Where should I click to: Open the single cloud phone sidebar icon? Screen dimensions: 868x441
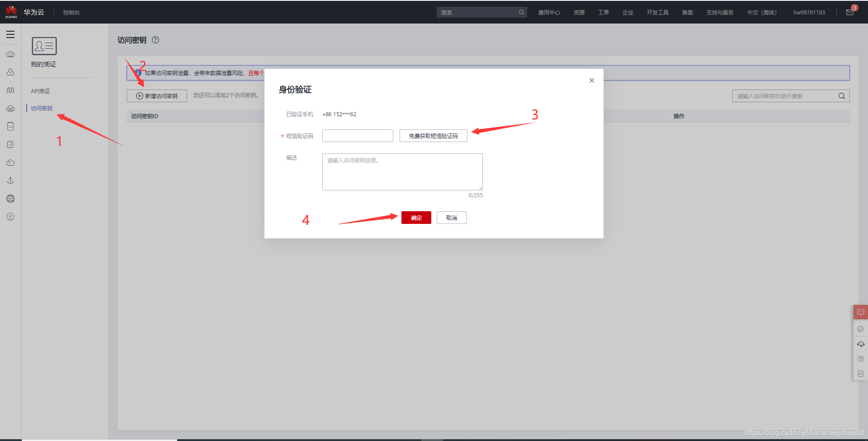(x=10, y=127)
